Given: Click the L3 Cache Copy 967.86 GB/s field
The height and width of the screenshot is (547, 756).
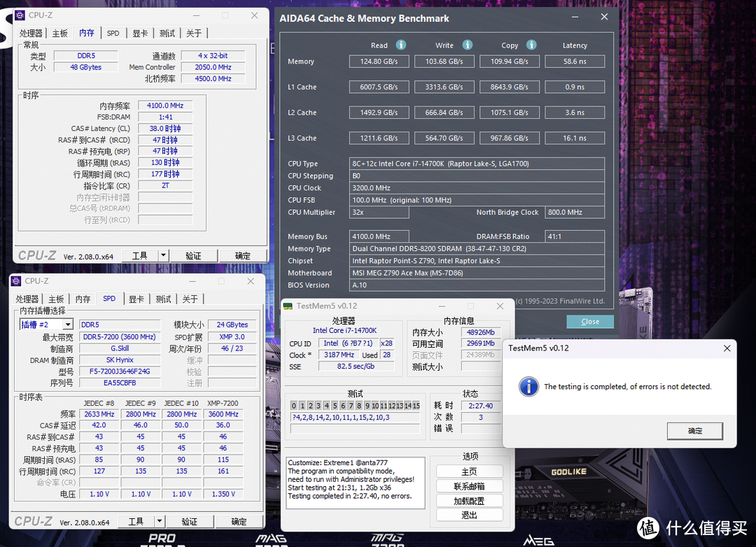Looking at the screenshot, I should pyautogui.click(x=509, y=138).
